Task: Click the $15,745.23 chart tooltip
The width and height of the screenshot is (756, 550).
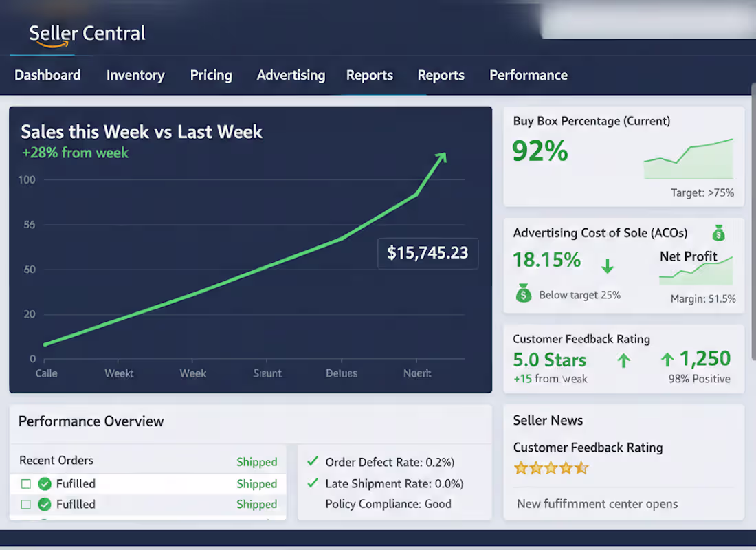Action: click(x=428, y=253)
